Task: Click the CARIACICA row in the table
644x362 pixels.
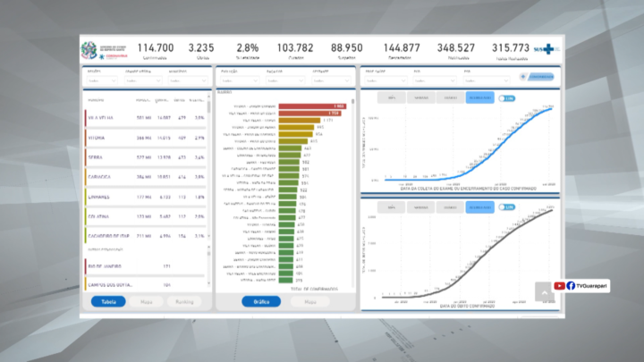Action: 145,177
